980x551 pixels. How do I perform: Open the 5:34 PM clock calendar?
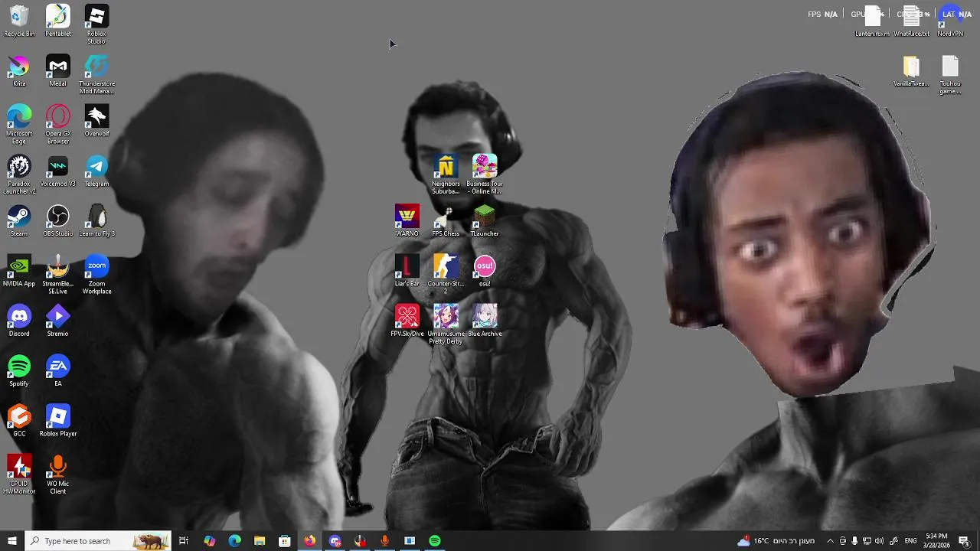tap(936, 541)
